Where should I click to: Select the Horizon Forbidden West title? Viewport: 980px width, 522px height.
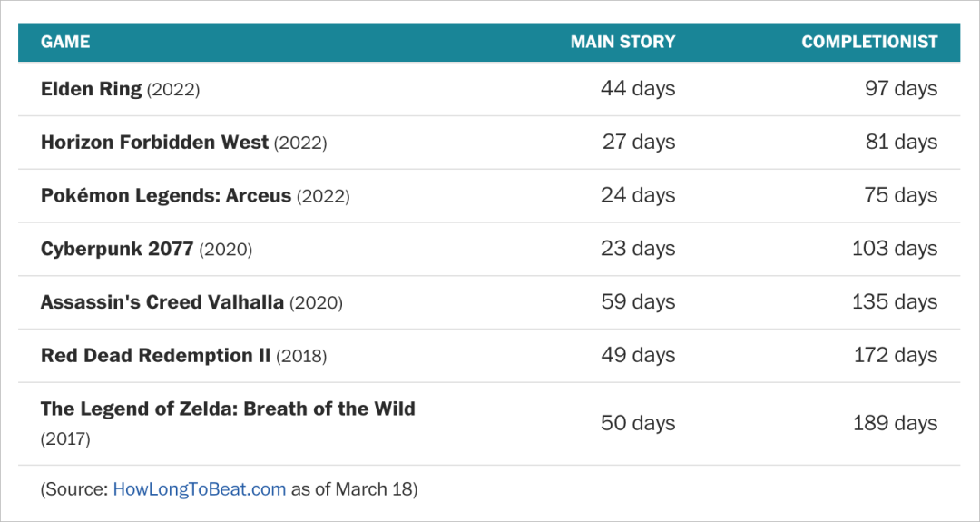point(155,143)
